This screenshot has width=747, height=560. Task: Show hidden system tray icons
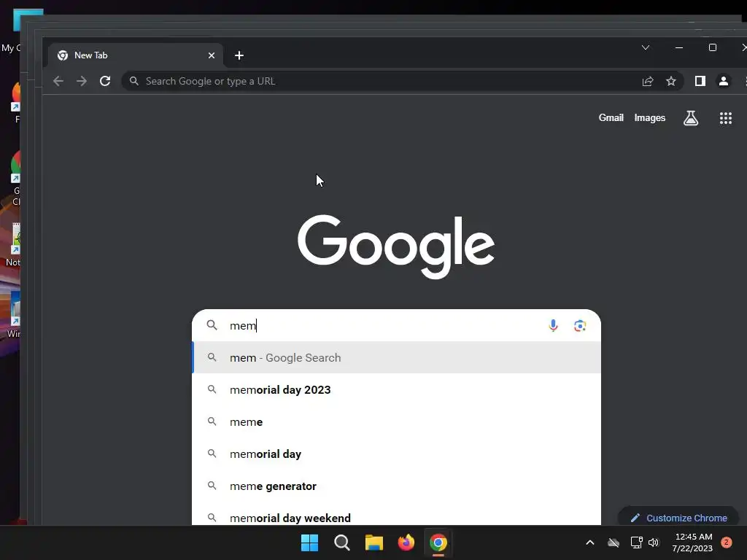point(589,542)
